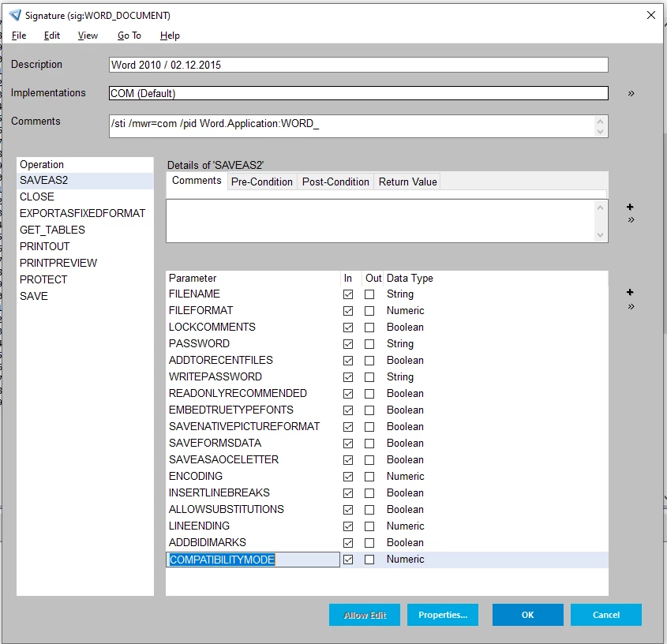Click the Numeric data type of FILEFORMAT
Image resolution: width=667 pixels, height=644 pixels.
pos(405,311)
